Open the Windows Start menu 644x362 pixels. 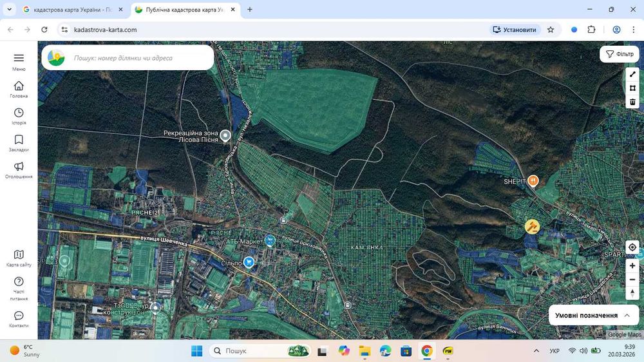[196, 351]
